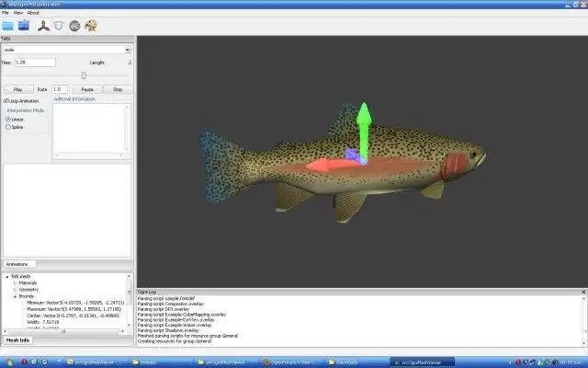Click the Windows Start button

9,362
